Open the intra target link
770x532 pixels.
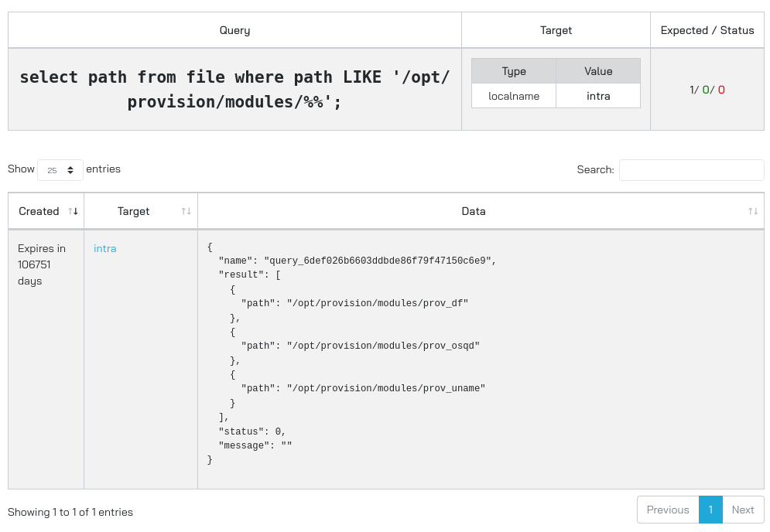point(105,248)
